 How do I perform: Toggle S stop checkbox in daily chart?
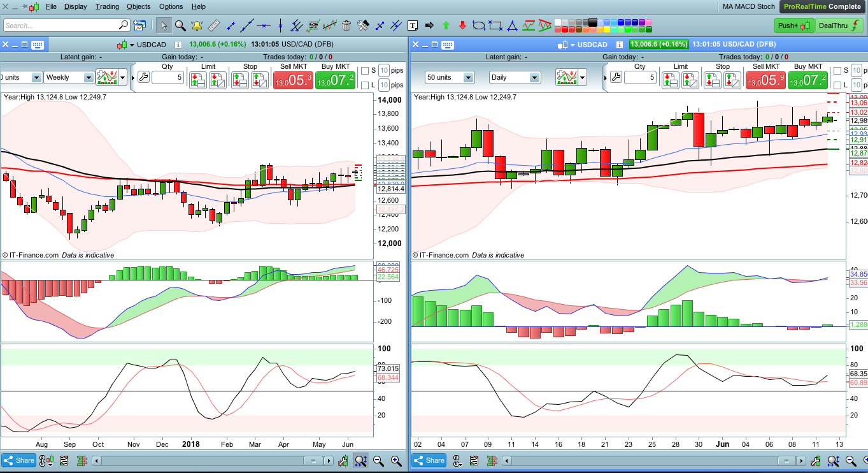point(837,71)
